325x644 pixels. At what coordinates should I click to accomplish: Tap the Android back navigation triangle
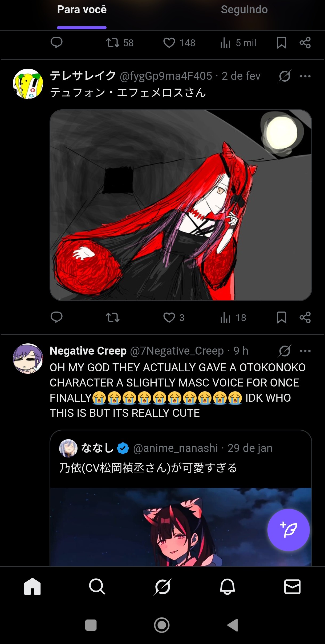tap(233, 625)
